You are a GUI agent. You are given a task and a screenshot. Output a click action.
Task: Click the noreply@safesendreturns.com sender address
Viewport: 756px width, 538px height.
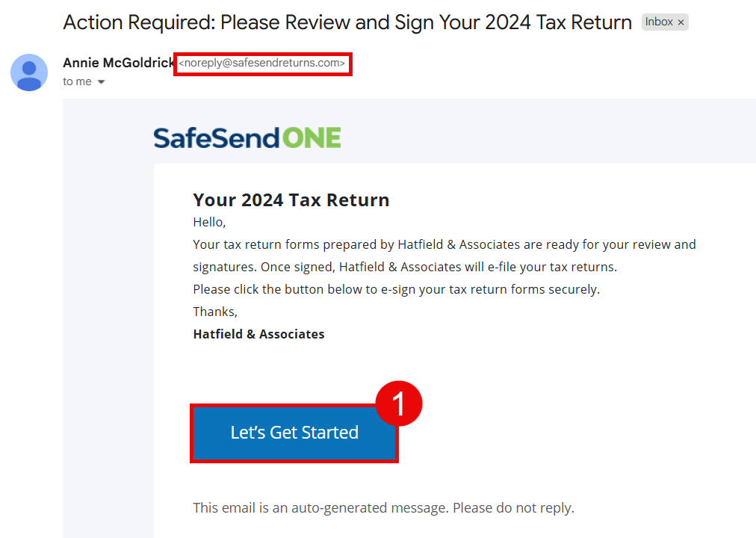tap(262, 64)
